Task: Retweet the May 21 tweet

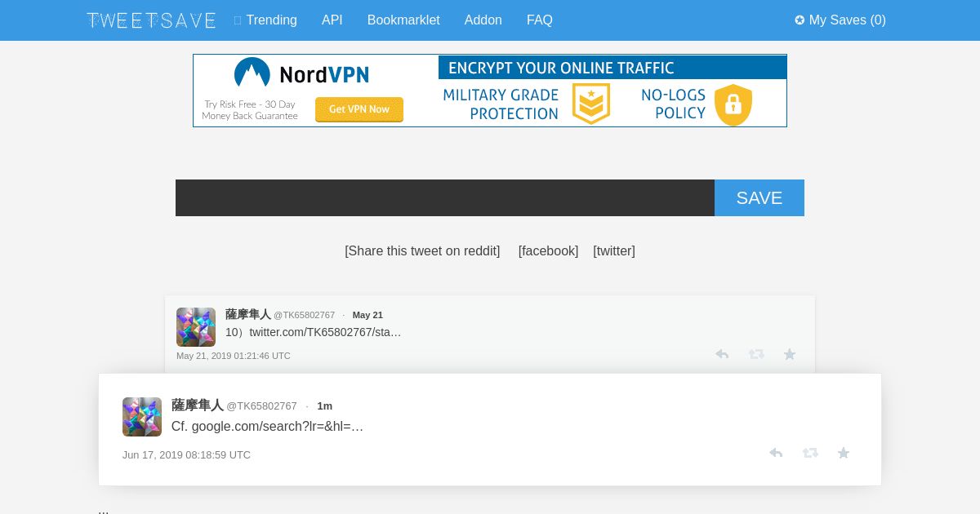Action: click(x=756, y=354)
